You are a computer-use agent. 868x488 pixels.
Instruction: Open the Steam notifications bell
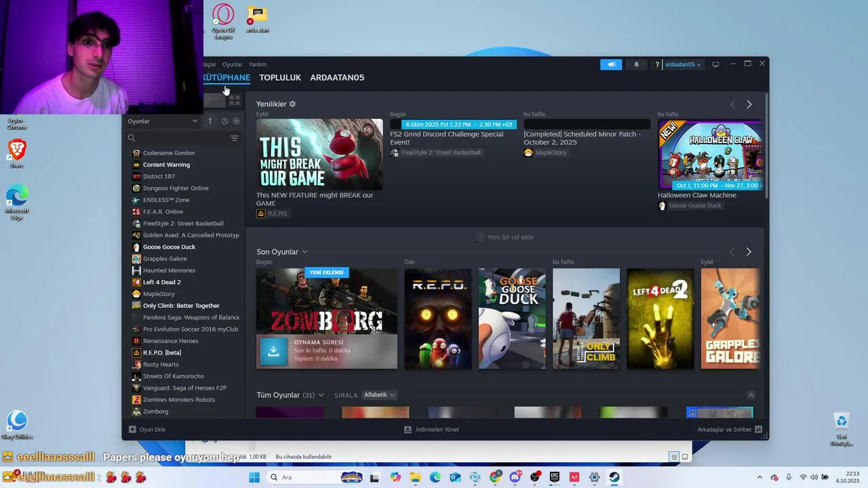(x=636, y=64)
